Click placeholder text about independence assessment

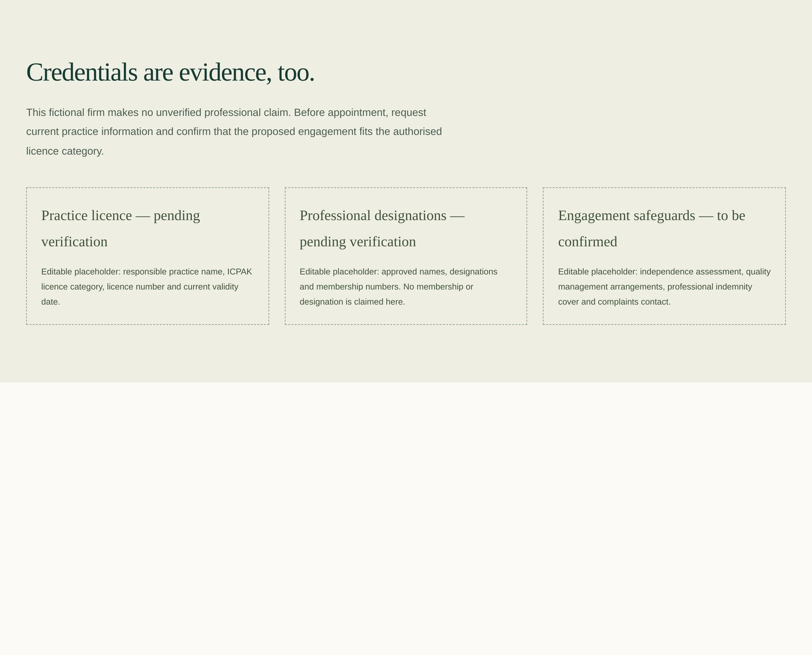click(x=664, y=286)
